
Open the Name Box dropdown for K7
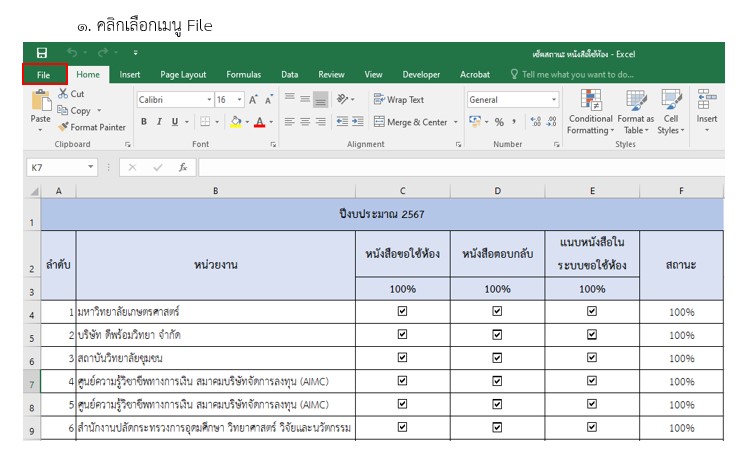click(x=91, y=168)
